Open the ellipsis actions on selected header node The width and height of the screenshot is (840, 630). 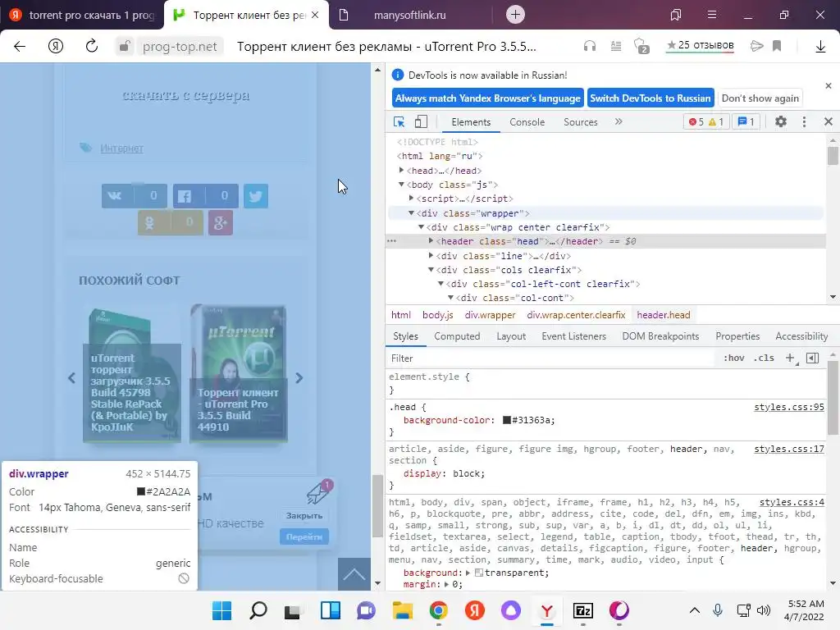click(391, 241)
